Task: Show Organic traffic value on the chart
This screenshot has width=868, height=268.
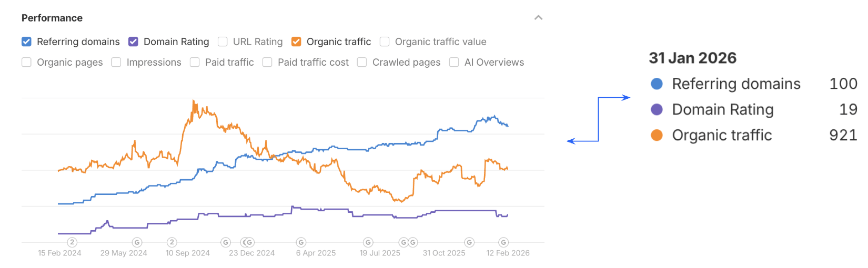Action: coord(385,42)
